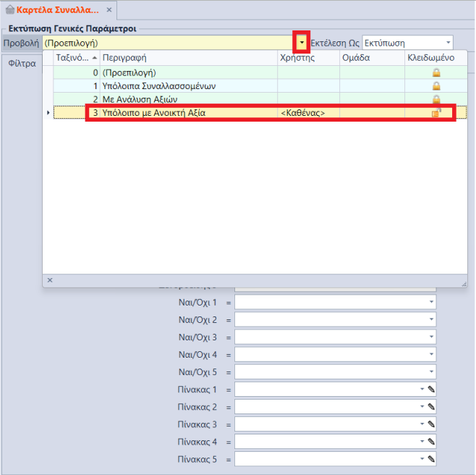Click edit pencil icon beside Πίνακας 5
Viewport: 476px width, 475px height.
coord(431,459)
